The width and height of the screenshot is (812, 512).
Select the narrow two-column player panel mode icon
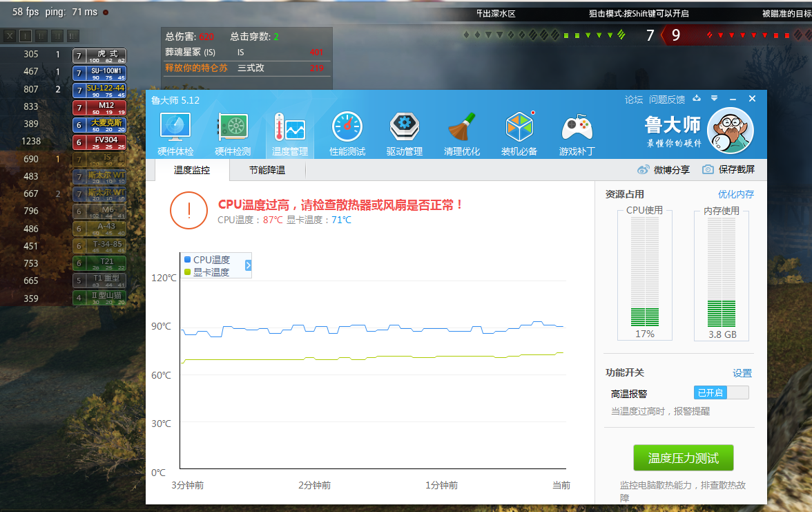[x=41, y=36]
